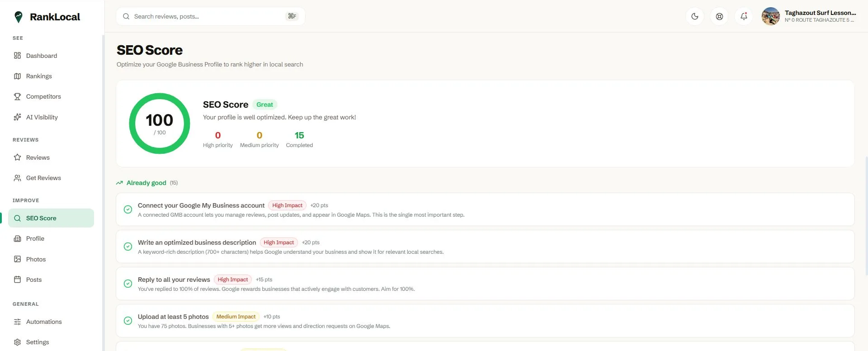Go to the Rankings page
This screenshot has height=351, width=868.
coord(51,76)
